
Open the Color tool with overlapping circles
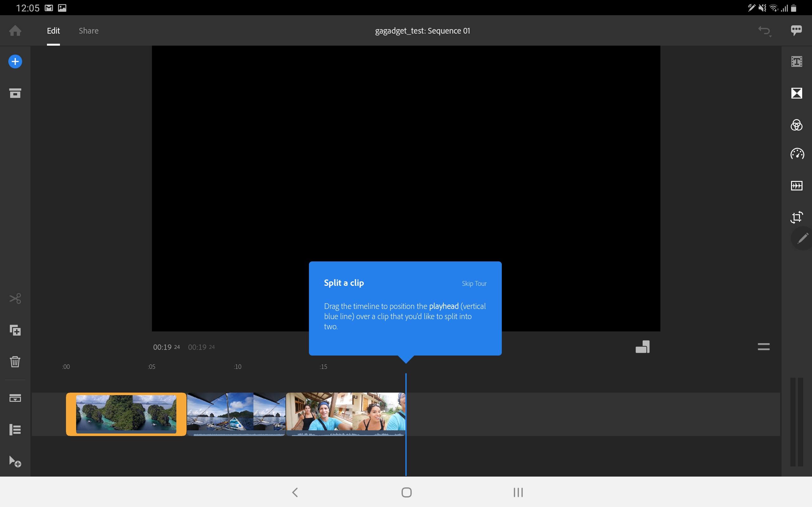796,125
